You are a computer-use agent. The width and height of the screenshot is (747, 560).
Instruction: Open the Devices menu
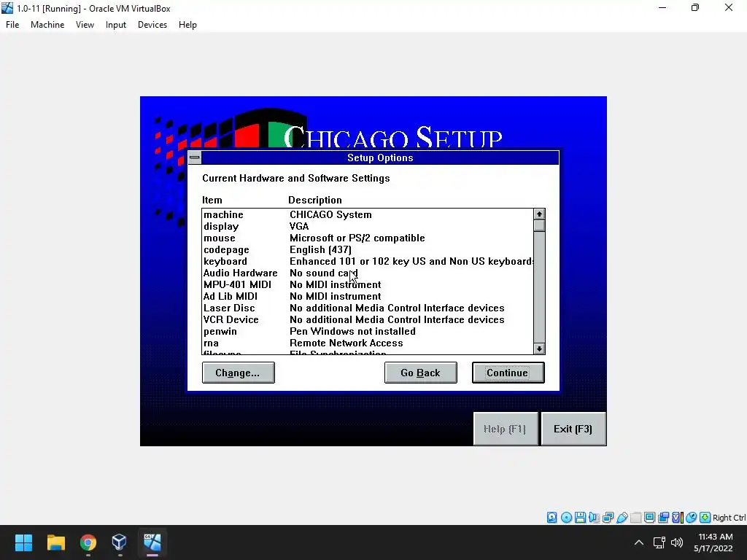coord(152,25)
